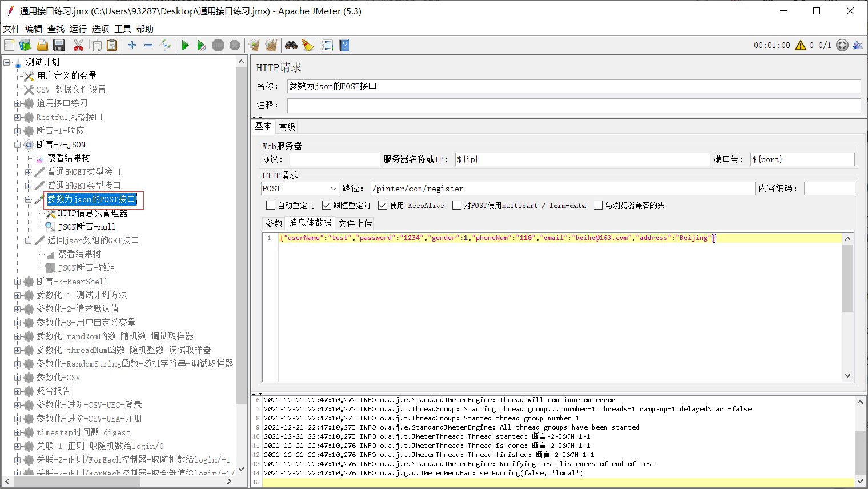This screenshot has height=489, width=868.
Task: Click the Shutdown threads icon
Action: pyautogui.click(x=235, y=45)
